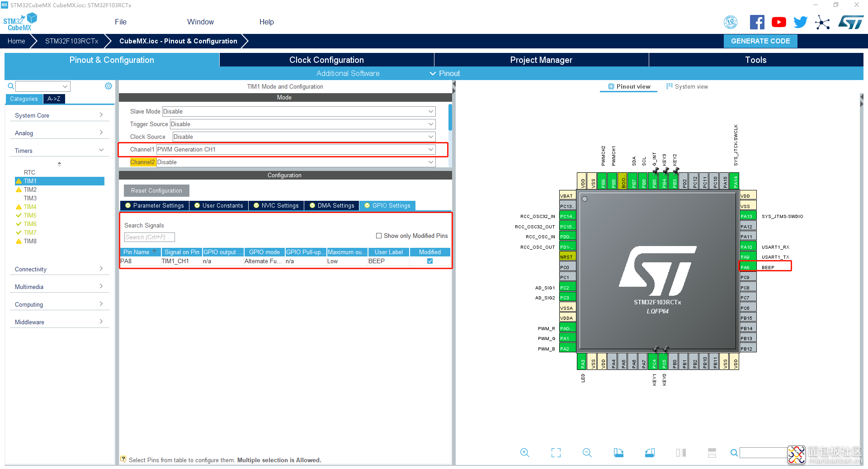Open the Channel2 dropdown
The width and height of the screenshot is (868, 469).
[x=296, y=162]
